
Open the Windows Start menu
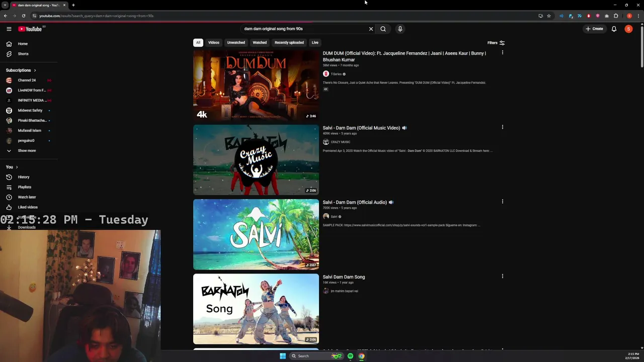283,356
